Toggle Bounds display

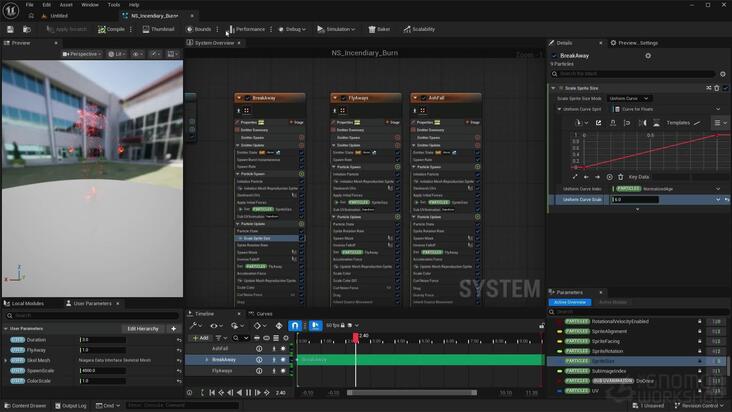(x=199, y=29)
